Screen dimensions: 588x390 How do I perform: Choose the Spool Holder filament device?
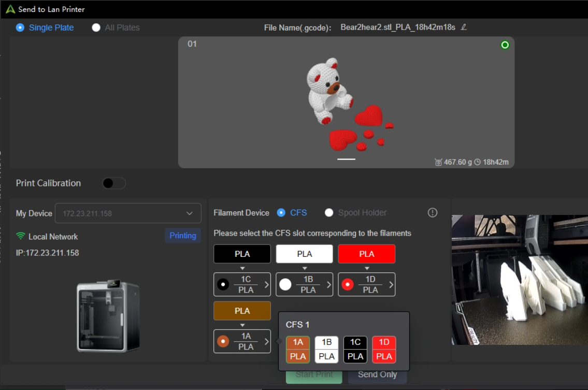[329, 212]
